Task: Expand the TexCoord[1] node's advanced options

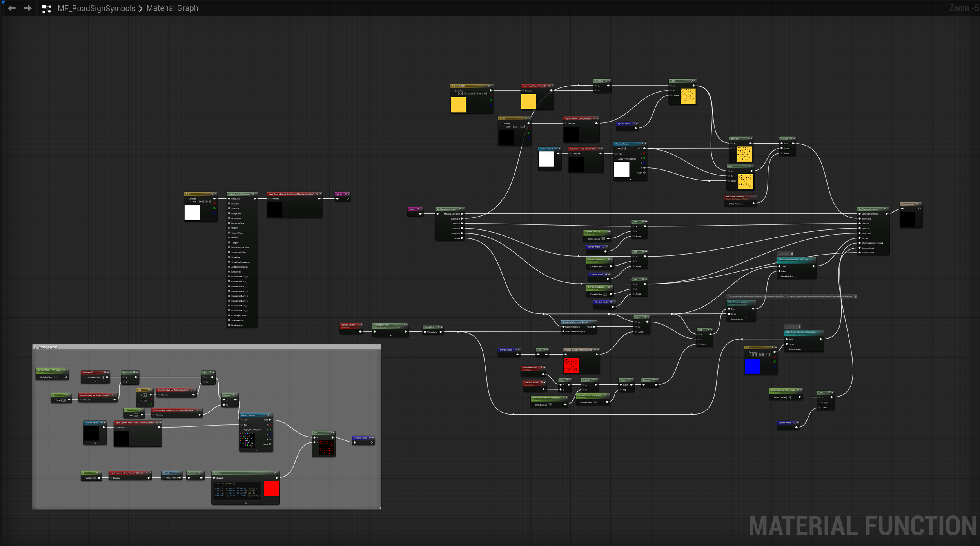Action: point(95,382)
